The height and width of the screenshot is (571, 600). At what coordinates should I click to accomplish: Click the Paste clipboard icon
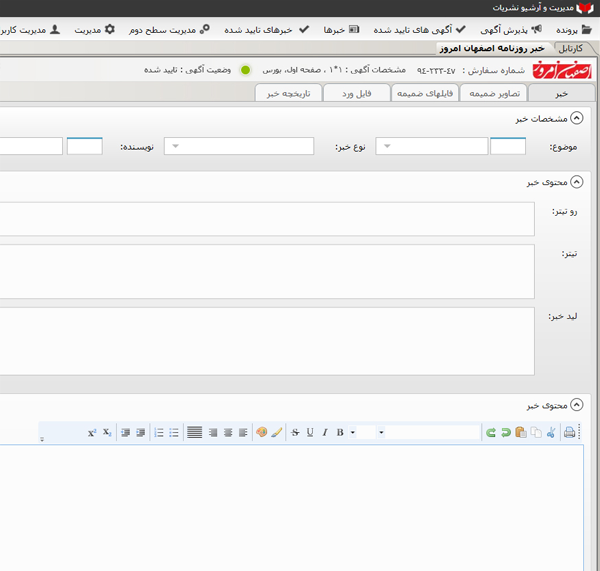pyautogui.click(x=521, y=432)
